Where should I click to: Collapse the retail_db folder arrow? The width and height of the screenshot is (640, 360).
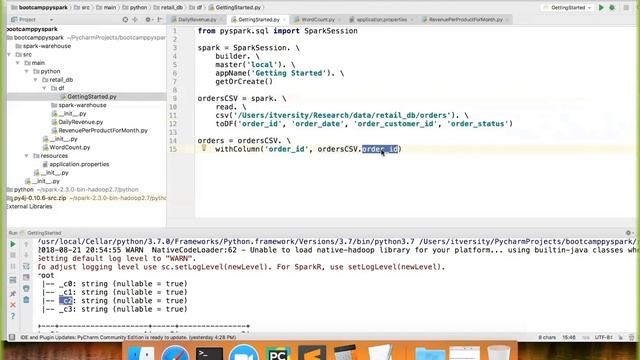36,80
